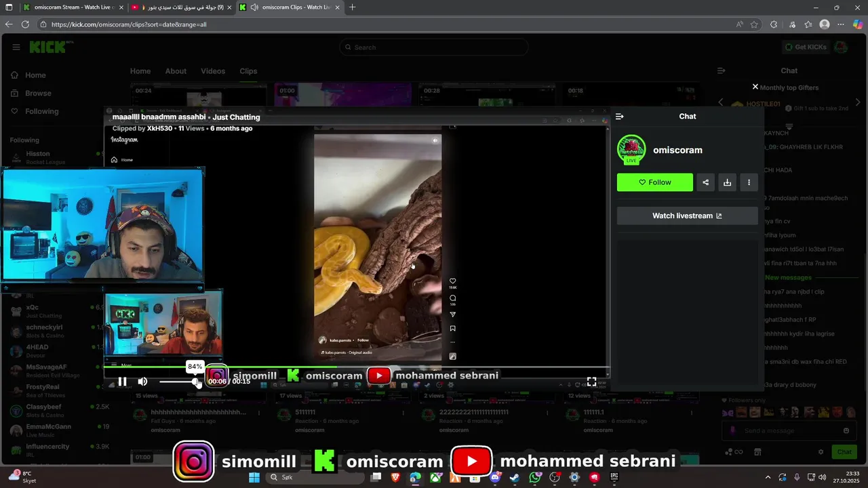Open Home in Kick sidebar
The image size is (868, 488).
(x=35, y=75)
